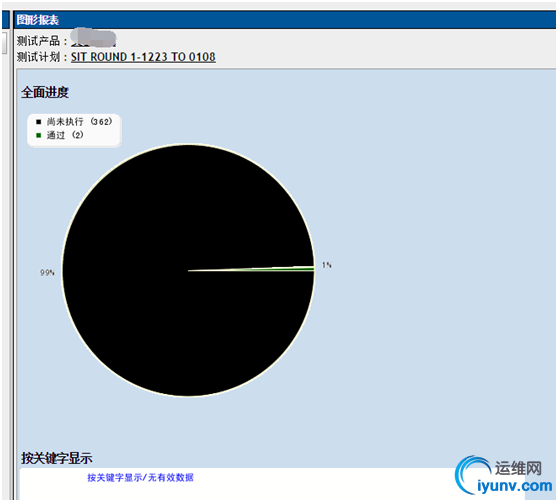Click the 测试产品 label
The image size is (558, 502).
(x=41, y=41)
